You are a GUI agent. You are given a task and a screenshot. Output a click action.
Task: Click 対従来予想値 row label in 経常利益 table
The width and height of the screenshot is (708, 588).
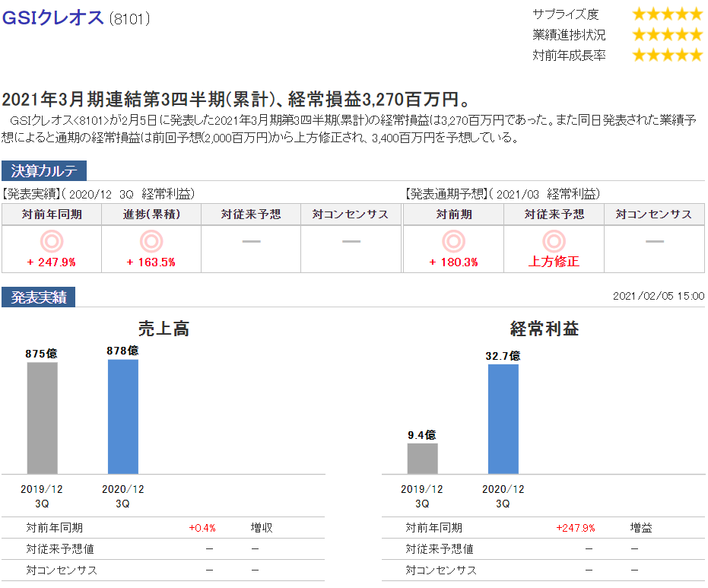[x=440, y=548]
